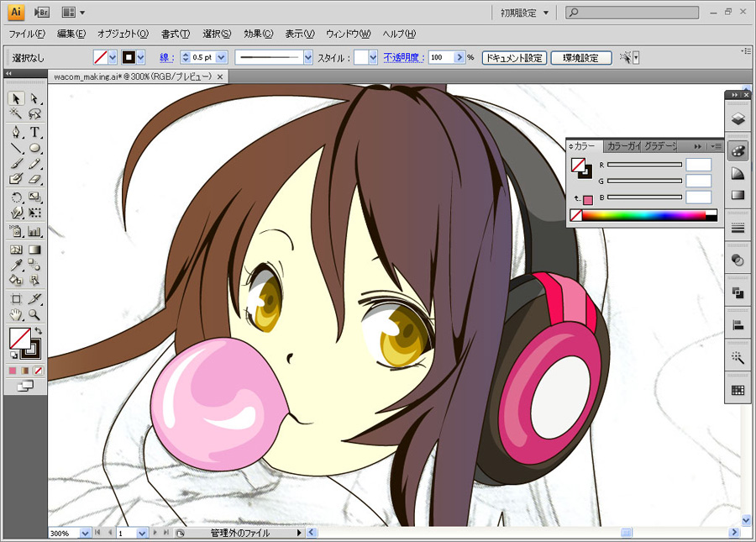Open the Align panel icon in dock
The image size is (756, 542).
(x=738, y=325)
